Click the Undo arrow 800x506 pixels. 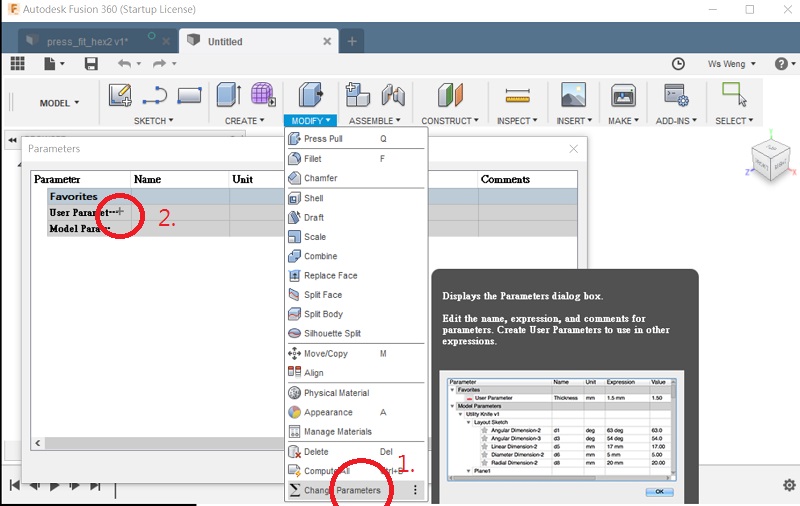(x=124, y=64)
